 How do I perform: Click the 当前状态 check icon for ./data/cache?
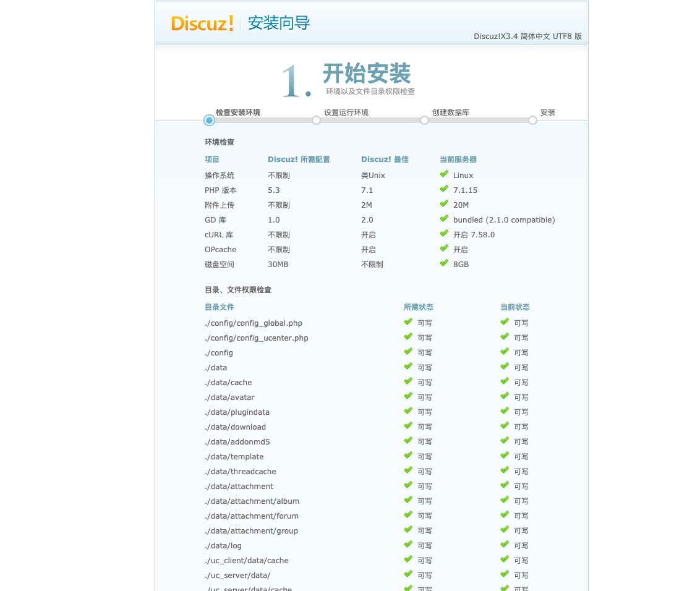[x=504, y=381]
